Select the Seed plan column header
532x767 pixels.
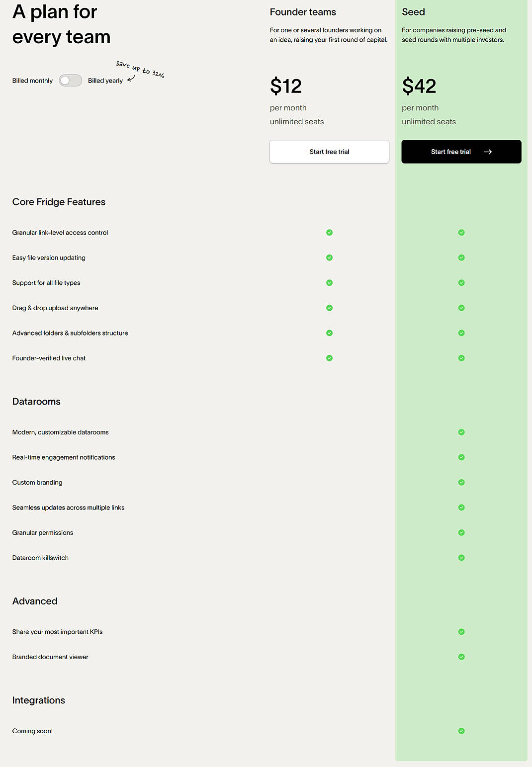[413, 12]
